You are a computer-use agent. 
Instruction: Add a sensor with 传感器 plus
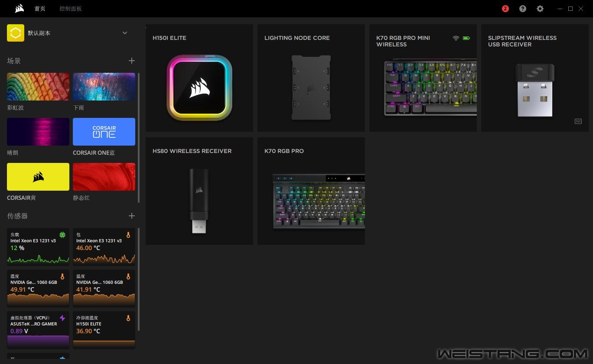(x=132, y=216)
